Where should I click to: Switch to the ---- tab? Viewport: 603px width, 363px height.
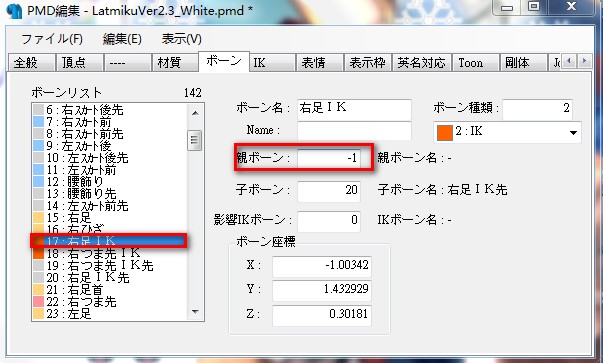click(127, 62)
